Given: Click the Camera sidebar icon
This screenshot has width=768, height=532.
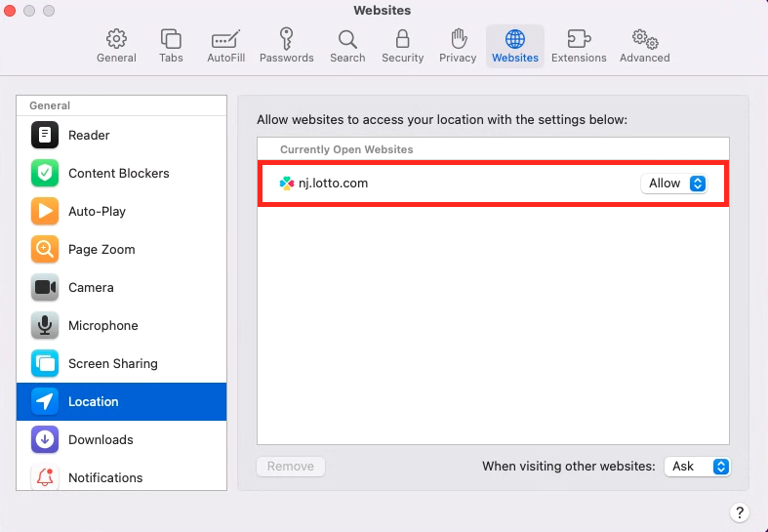Looking at the screenshot, I should coord(45,288).
